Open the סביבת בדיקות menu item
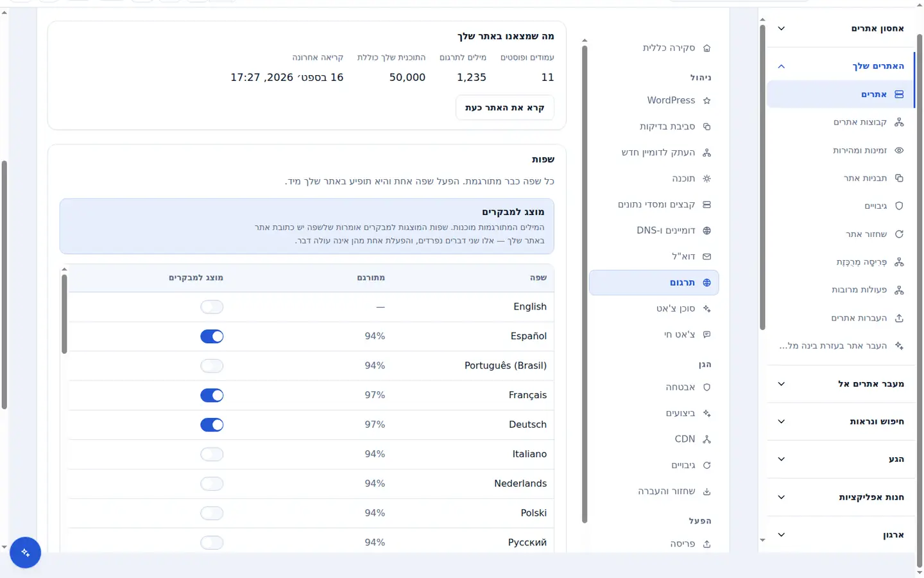This screenshot has width=924, height=578. tap(654, 127)
